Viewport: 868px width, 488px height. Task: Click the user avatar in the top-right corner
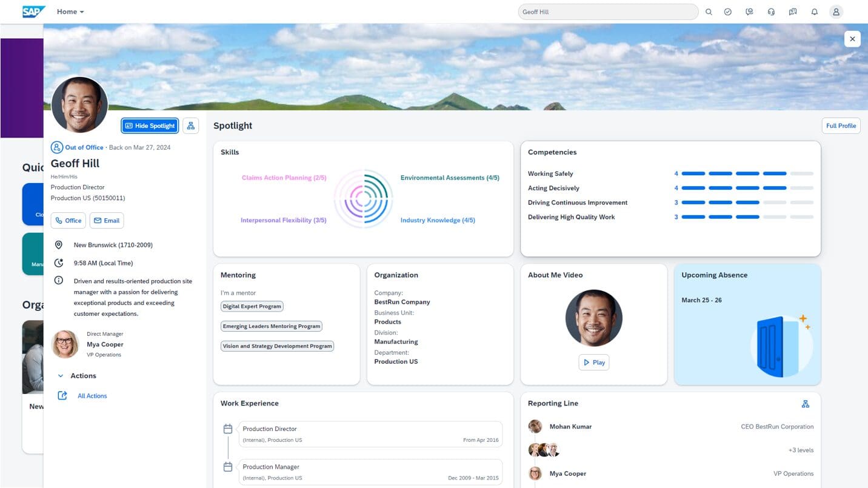(x=836, y=12)
